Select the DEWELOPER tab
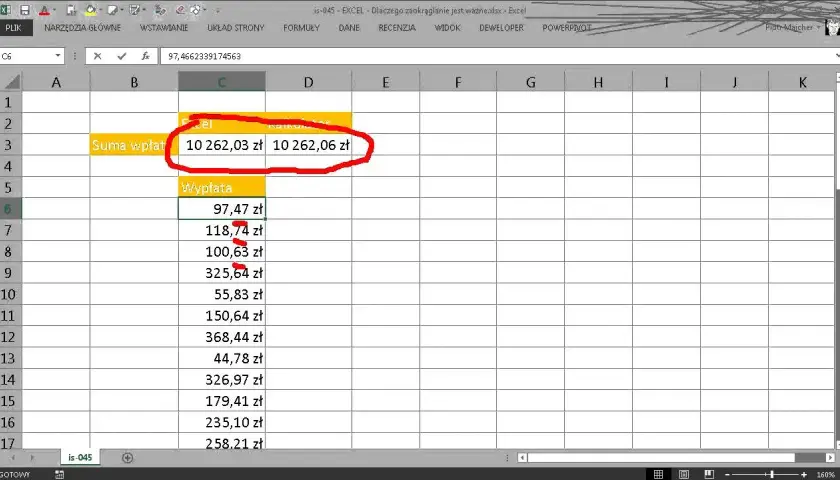 [501, 27]
